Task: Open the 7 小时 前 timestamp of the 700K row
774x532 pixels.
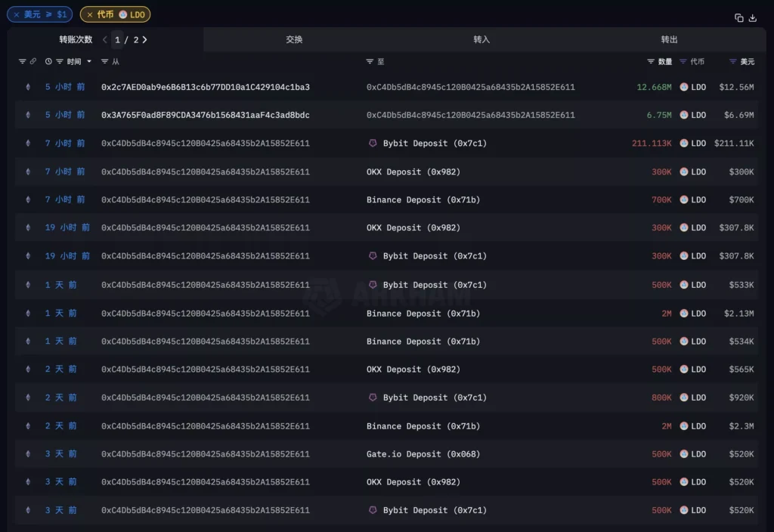Action: coord(65,199)
